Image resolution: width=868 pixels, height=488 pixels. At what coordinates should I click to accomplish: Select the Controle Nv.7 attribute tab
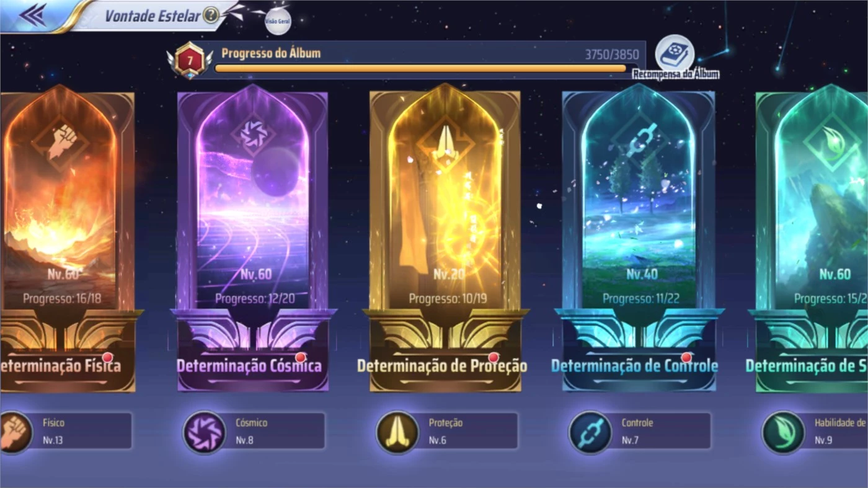click(640, 431)
